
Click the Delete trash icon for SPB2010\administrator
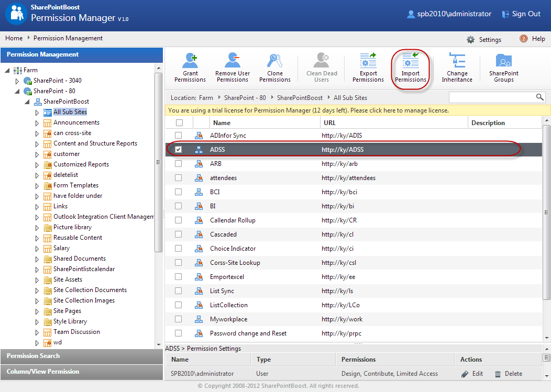[498, 374]
